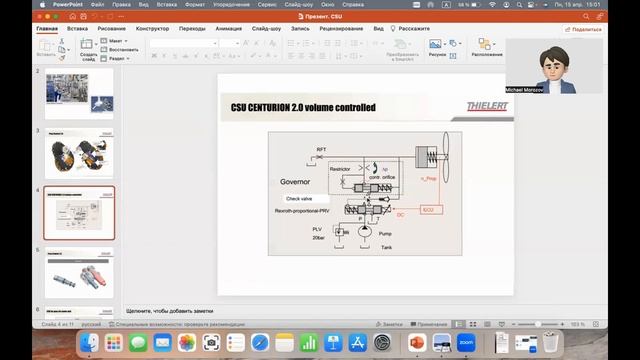Select slide 5 thumbnail

point(79,273)
